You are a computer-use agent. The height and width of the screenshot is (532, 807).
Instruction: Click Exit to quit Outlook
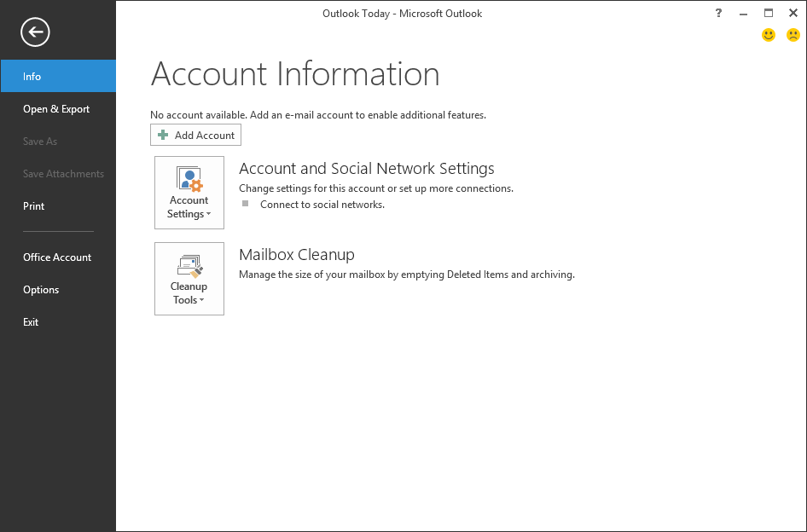31,322
